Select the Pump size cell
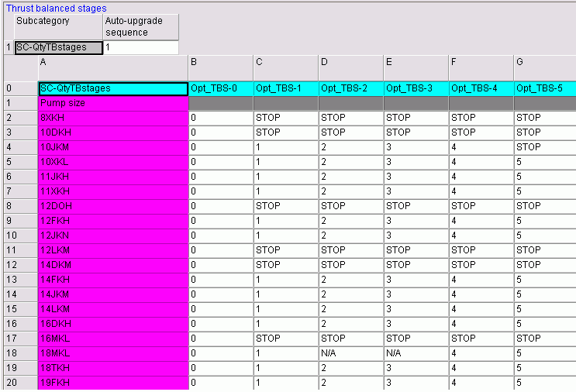 (x=113, y=104)
